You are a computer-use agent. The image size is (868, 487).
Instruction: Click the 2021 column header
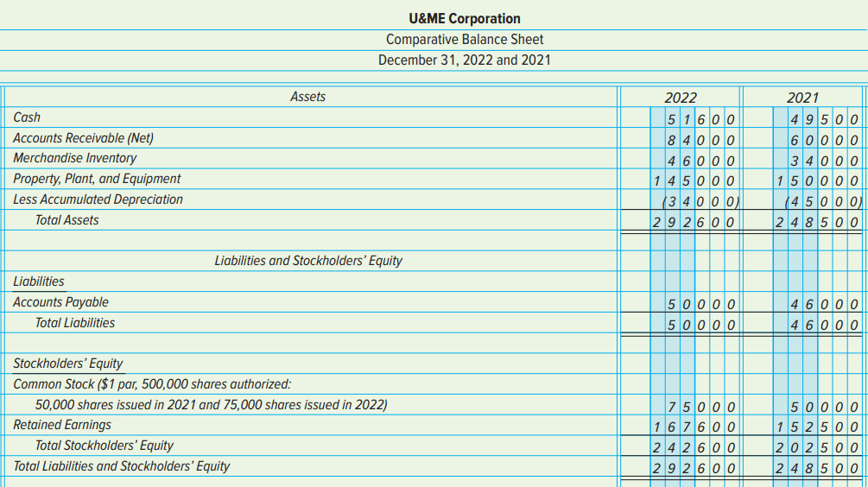click(x=802, y=98)
